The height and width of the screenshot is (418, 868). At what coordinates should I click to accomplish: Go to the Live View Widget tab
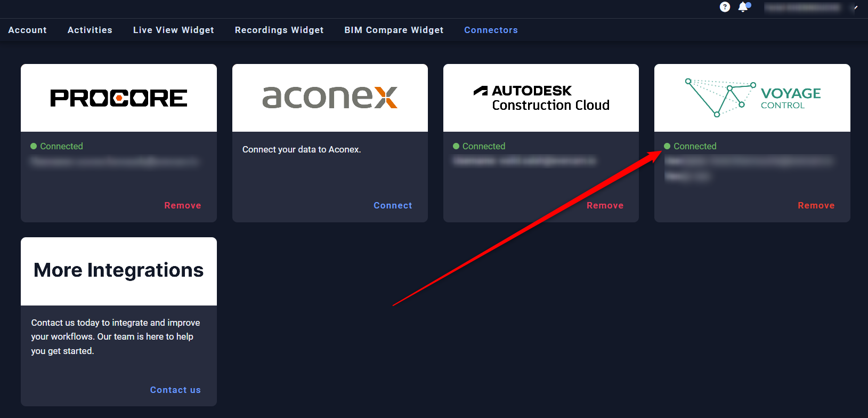coord(174,30)
